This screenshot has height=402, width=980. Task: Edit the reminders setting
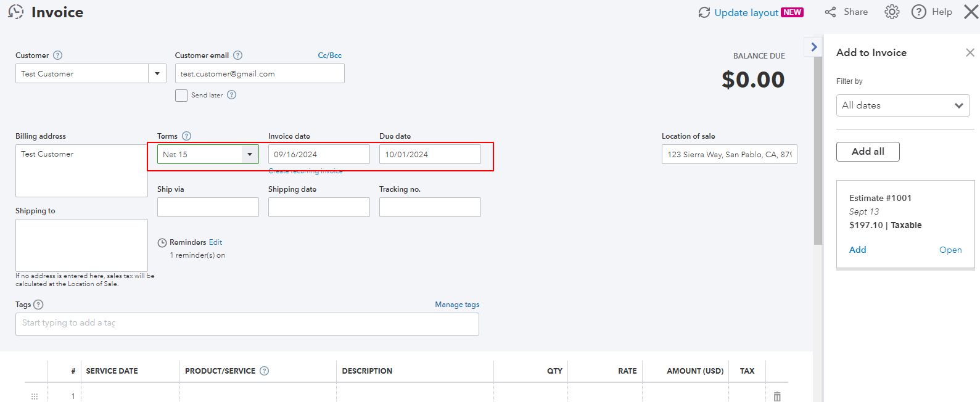215,242
